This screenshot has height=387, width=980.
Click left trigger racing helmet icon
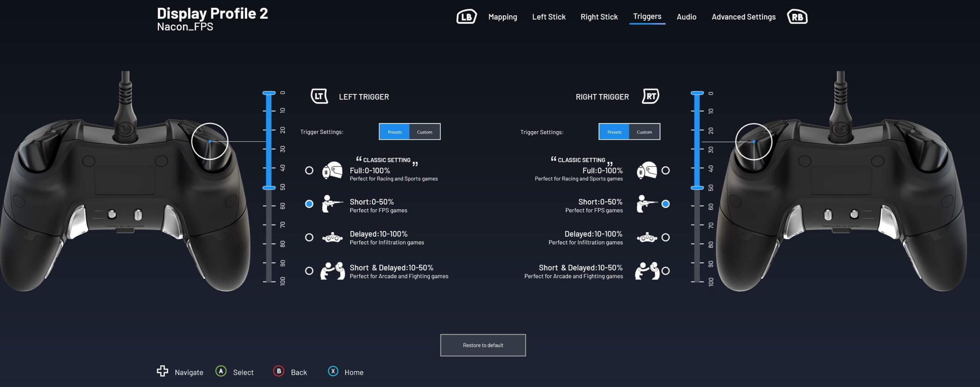click(x=332, y=171)
